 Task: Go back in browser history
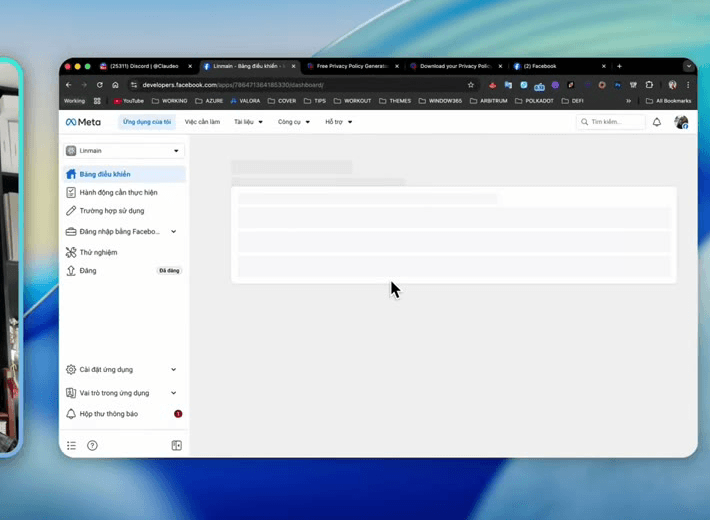coord(68,85)
